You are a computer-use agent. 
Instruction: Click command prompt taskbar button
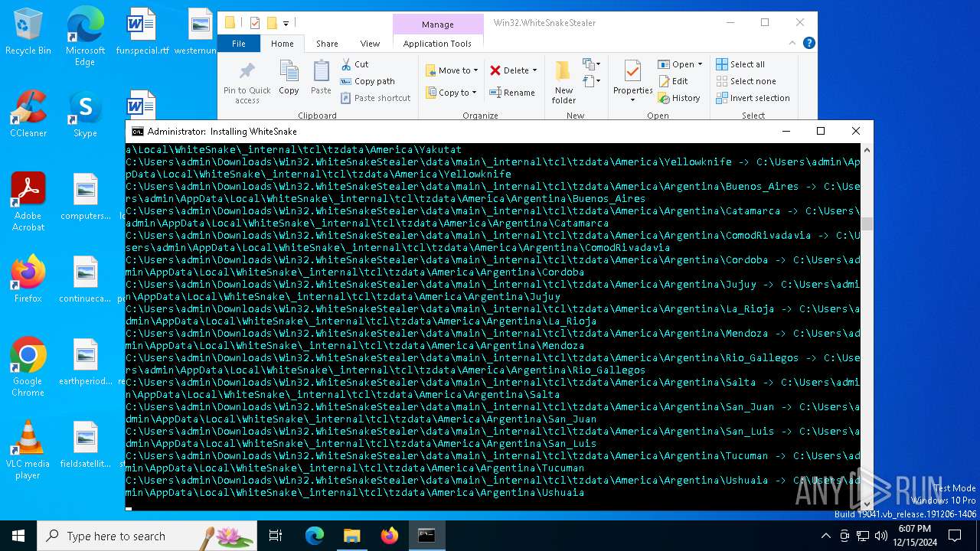[x=426, y=536]
